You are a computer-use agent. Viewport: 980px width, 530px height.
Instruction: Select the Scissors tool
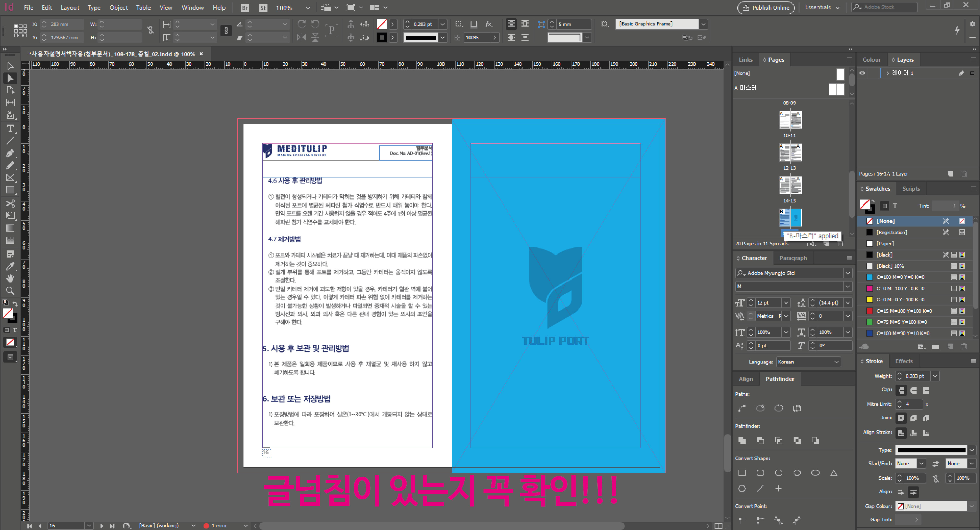point(10,203)
